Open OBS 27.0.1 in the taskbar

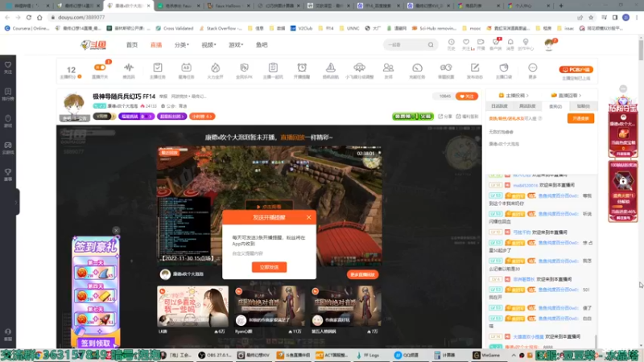[x=215, y=355]
